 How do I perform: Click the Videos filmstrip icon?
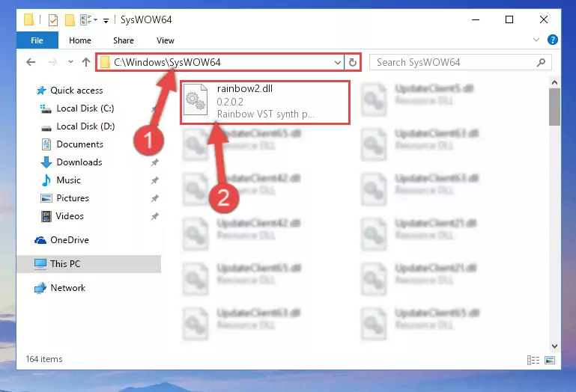[x=46, y=216]
